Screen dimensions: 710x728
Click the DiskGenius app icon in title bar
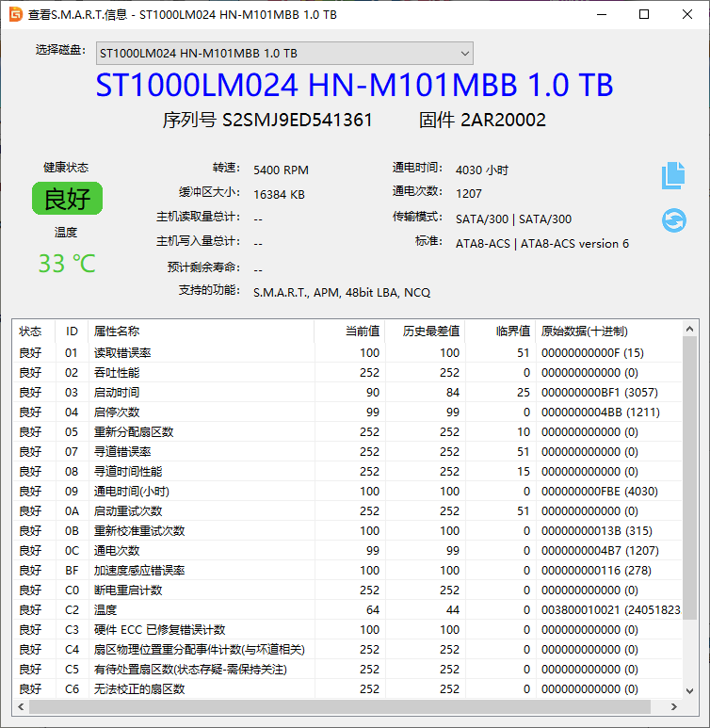[x=16, y=14]
